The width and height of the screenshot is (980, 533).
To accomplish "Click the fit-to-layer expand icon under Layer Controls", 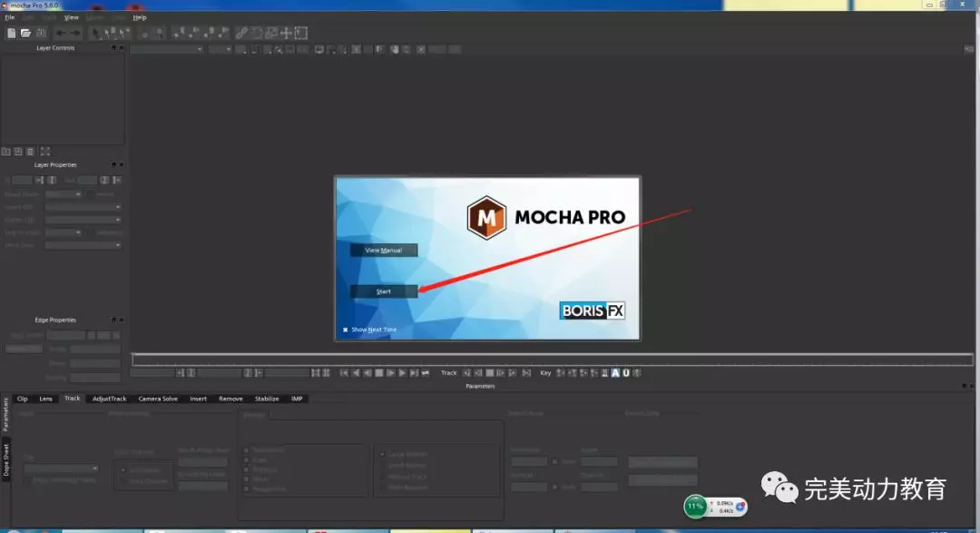I will click(x=45, y=152).
